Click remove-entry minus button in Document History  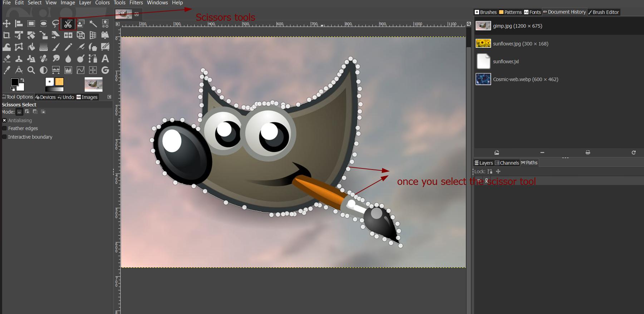pyautogui.click(x=542, y=153)
